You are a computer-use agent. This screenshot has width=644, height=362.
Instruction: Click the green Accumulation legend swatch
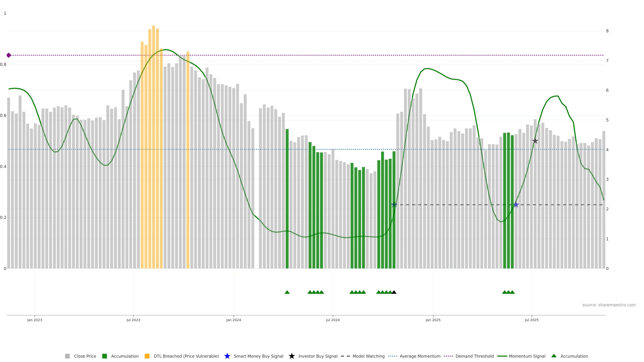[x=104, y=356]
